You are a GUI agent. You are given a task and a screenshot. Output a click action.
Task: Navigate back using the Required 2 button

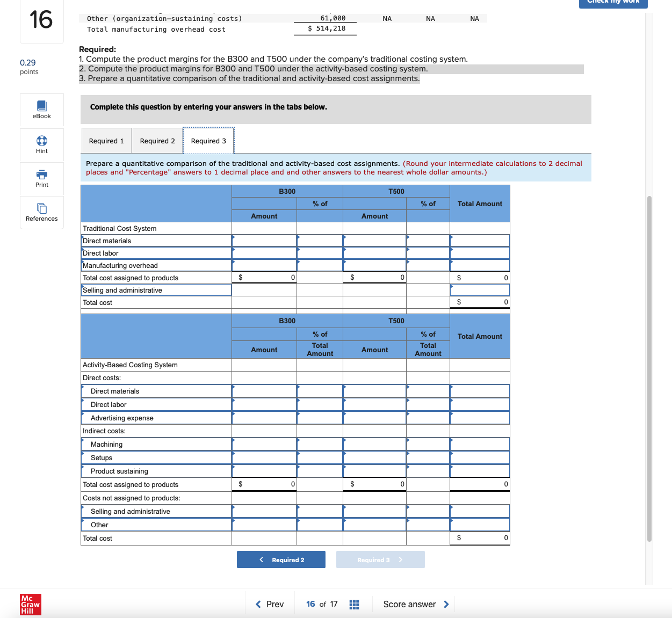[281, 559]
